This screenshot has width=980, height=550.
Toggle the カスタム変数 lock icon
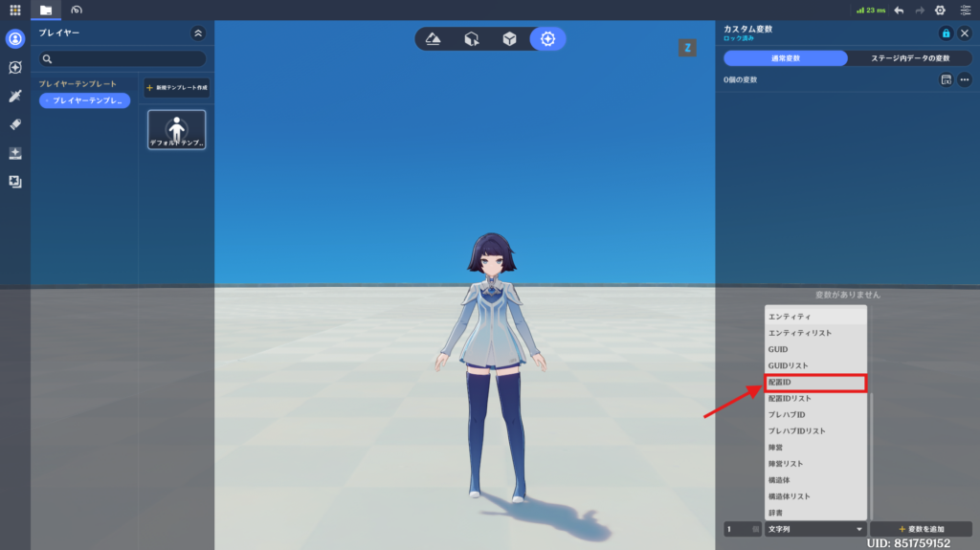coord(946,33)
